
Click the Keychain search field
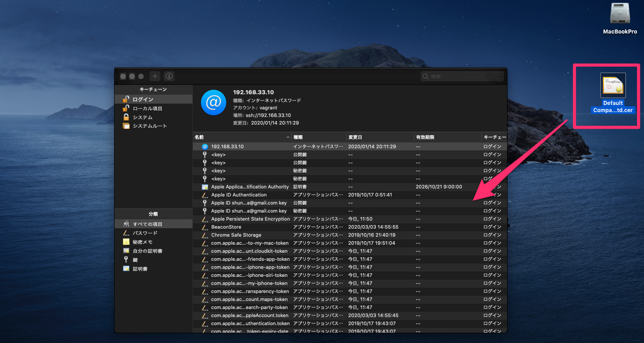(462, 77)
